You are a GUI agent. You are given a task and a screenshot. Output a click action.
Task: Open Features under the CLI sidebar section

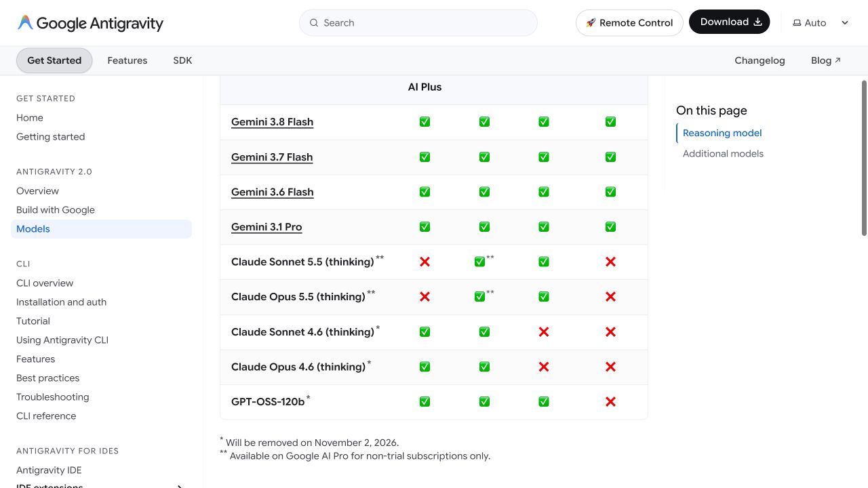36,359
